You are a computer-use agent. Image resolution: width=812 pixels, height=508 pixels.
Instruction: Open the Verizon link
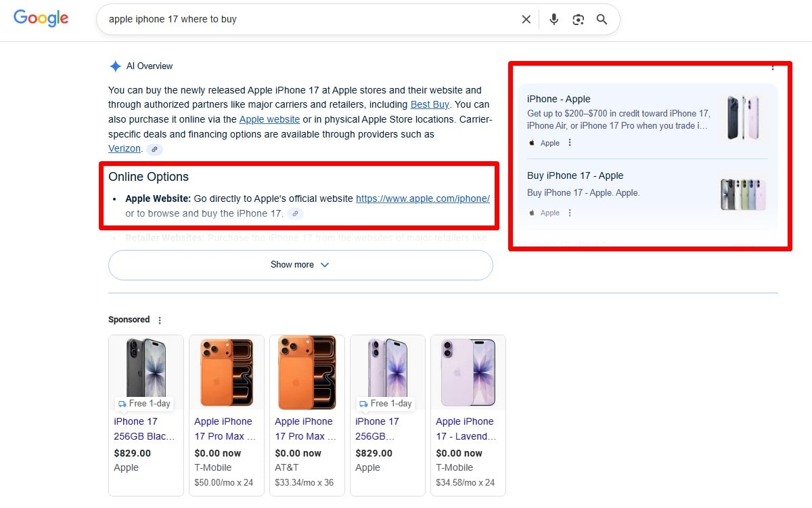(125, 148)
